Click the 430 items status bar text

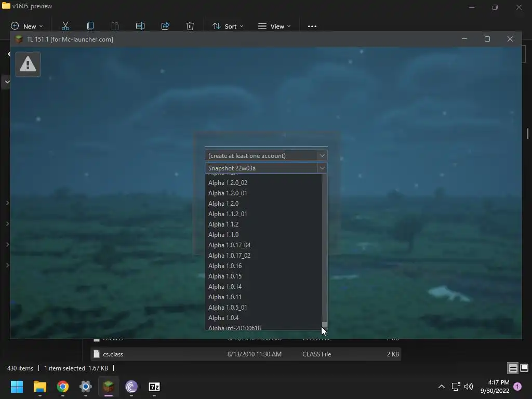(x=20, y=368)
